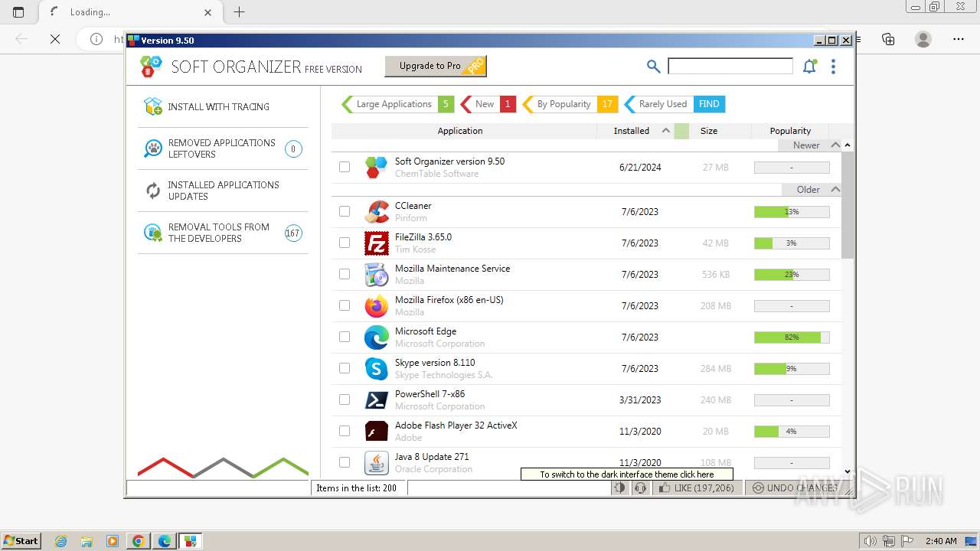
Task: Collapse the Newer group
Action: point(835,145)
